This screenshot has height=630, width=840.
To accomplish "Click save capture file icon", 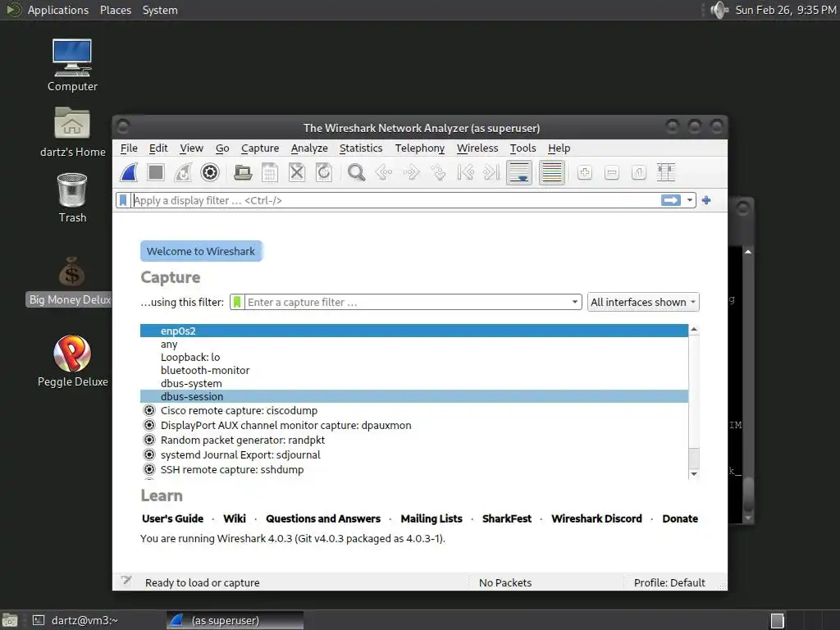I will 270,172.
